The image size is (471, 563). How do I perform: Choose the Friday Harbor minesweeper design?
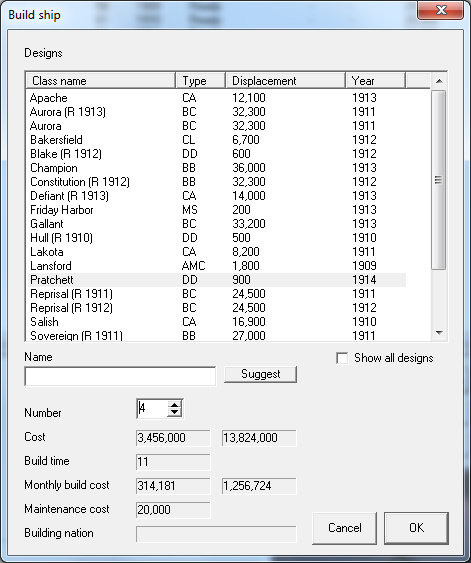217,210
